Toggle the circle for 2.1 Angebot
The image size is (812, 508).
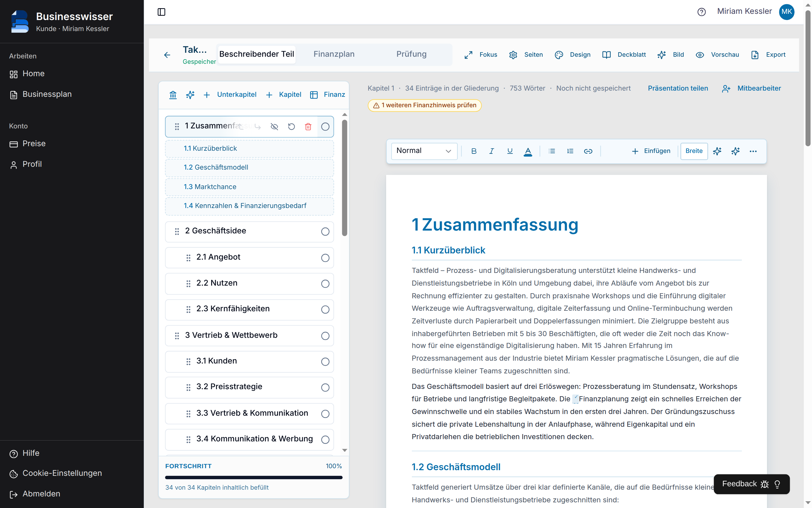pyautogui.click(x=325, y=258)
